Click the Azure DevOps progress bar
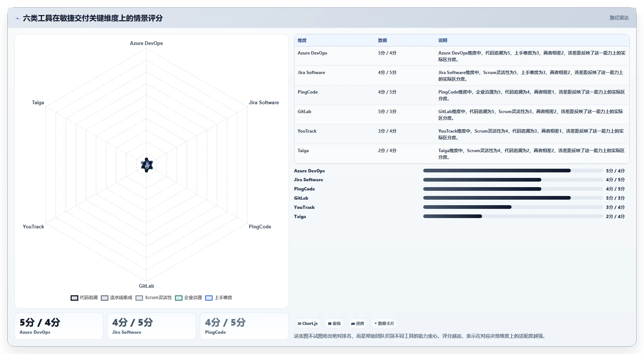644x354 pixels. (x=513, y=171)
